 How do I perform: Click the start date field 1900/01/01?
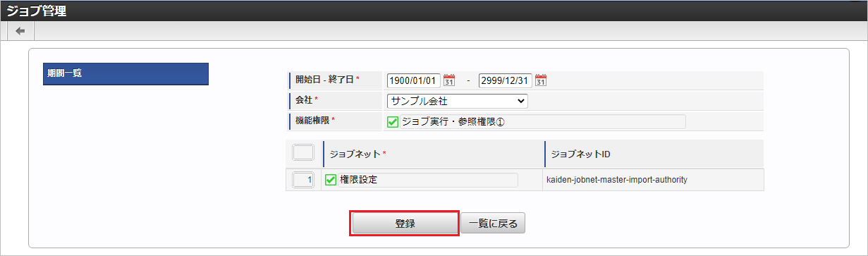pos(414,80)
